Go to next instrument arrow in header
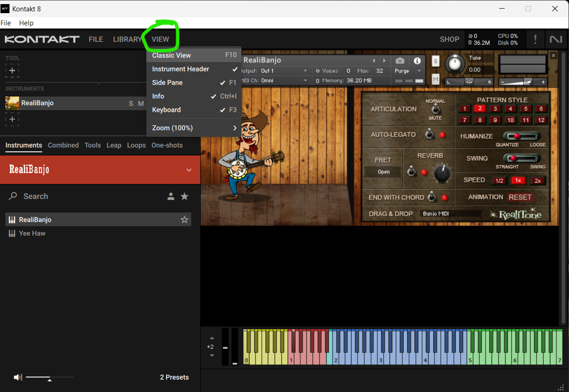The height and width of the screenshot is (392, 569). [384, 61]
